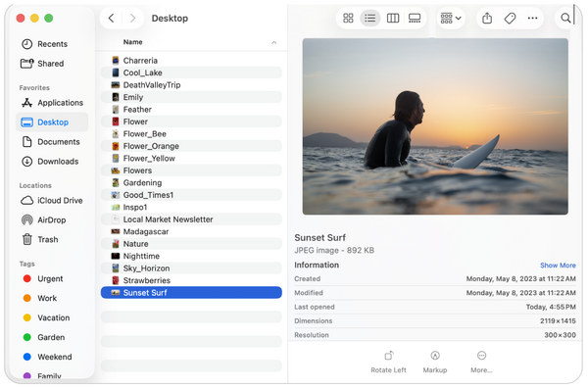Click the More... quick action button
The height and width of the screenshot is (389, 588).
tap(481, 362)
